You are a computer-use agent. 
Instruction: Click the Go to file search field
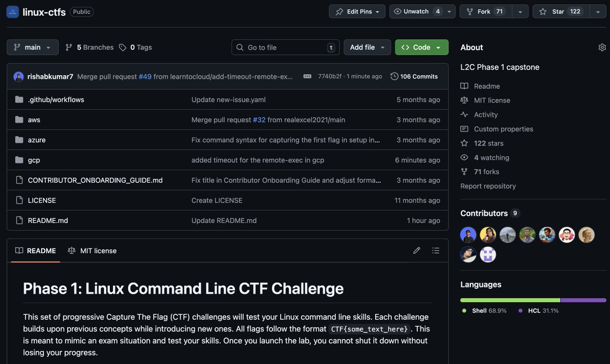286,47
